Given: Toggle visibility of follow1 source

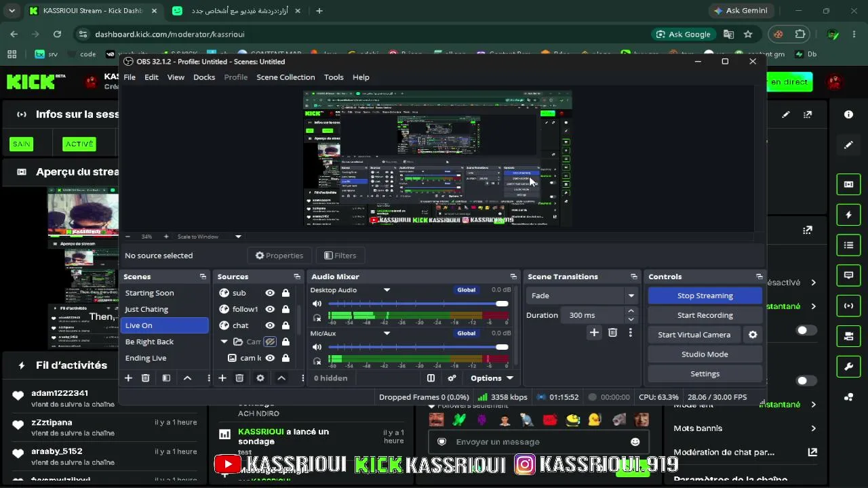Looking at the screenshot, I should 270,309.
